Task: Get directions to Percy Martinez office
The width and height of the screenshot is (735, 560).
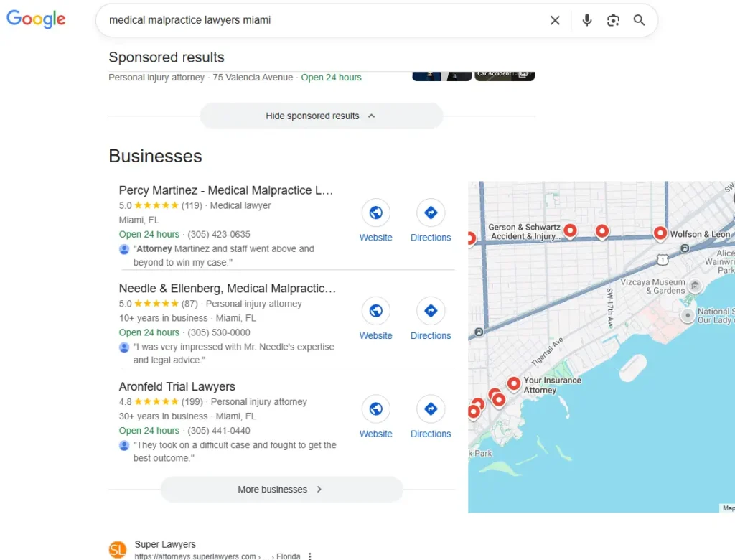Action: [431, 213]
